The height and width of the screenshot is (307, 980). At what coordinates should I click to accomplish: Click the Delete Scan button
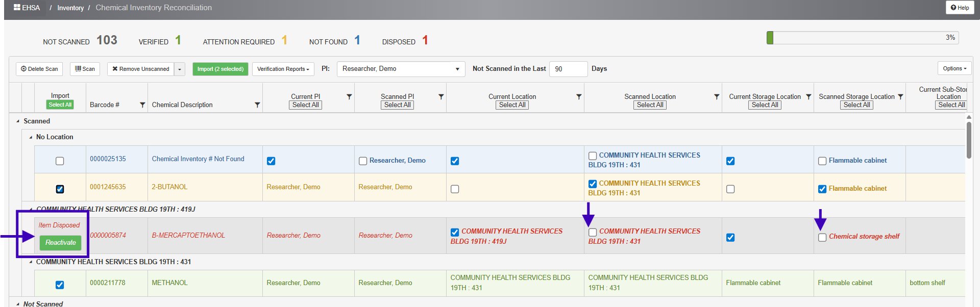[x=39, y=69]
